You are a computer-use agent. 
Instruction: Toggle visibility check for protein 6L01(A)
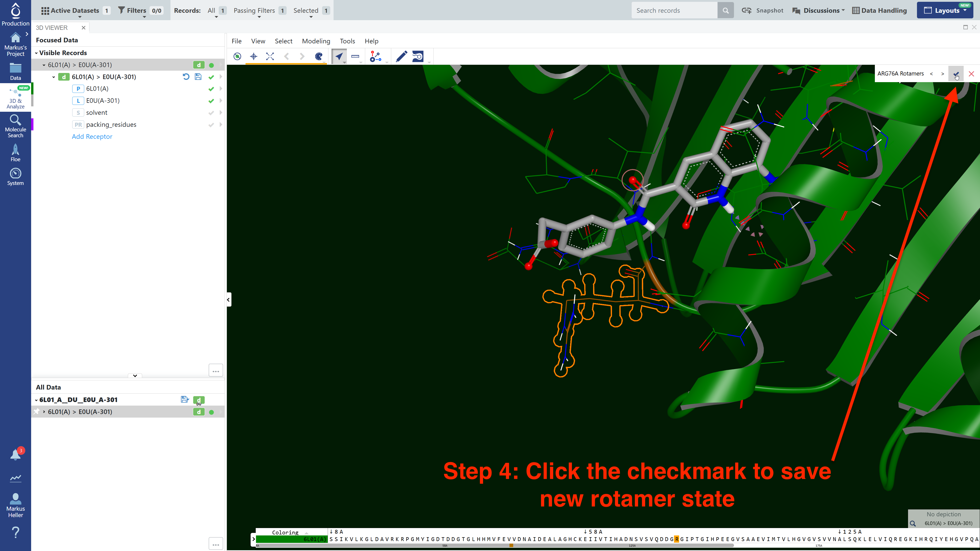point(211,89)
